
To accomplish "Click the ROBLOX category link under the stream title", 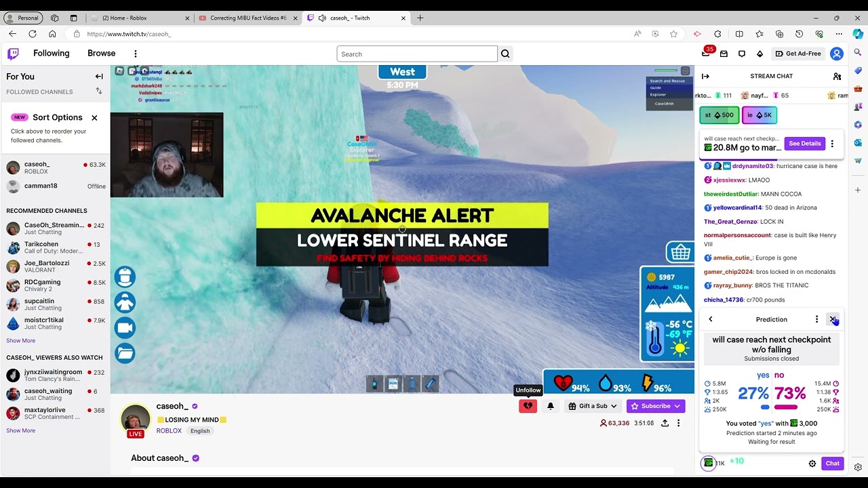I will click(x=169, y=431).
